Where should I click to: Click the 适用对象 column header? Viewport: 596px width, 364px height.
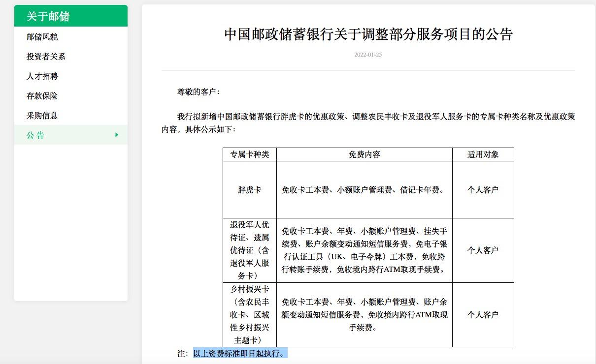tap(483, 154)
